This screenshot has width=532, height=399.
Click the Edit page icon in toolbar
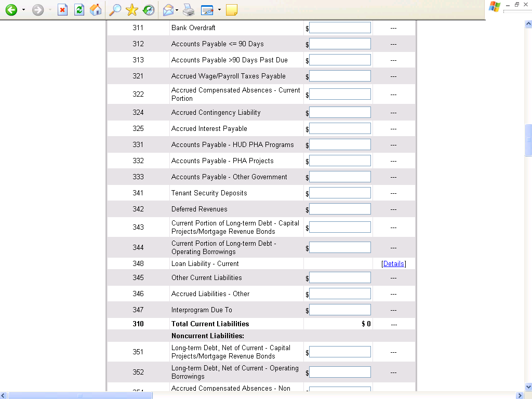207,10
